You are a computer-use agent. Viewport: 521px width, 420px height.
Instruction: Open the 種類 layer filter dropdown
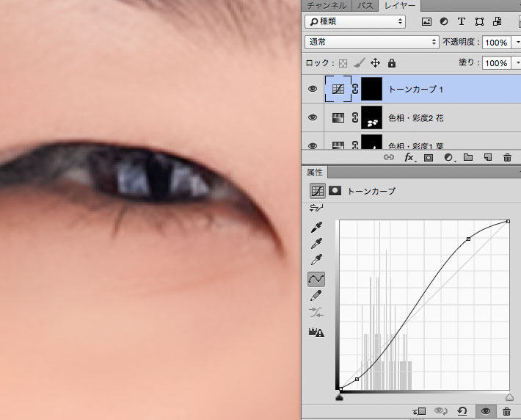[x=355, y=22]
